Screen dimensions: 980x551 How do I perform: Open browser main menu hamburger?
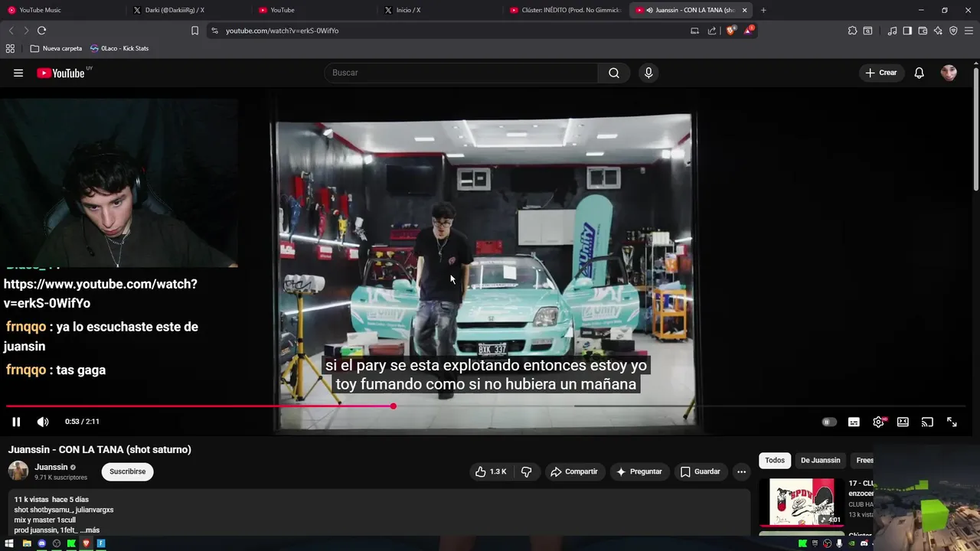point(969,31)
